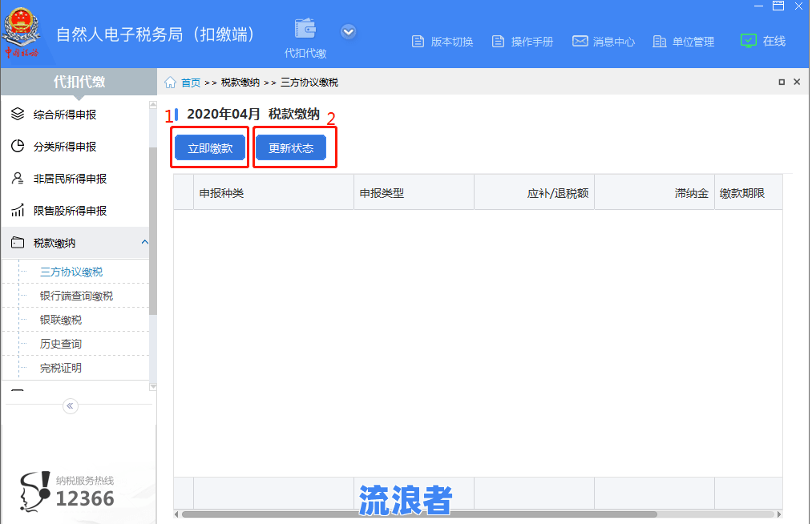
Task: Maximize the inner panel with square icon
Action: coord(782,82)
